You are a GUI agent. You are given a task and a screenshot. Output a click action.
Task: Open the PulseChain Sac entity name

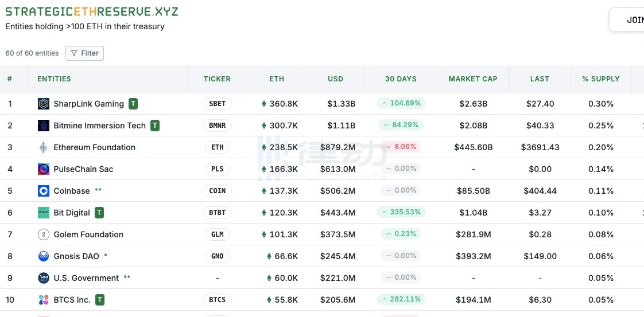[x=83, y=169]
